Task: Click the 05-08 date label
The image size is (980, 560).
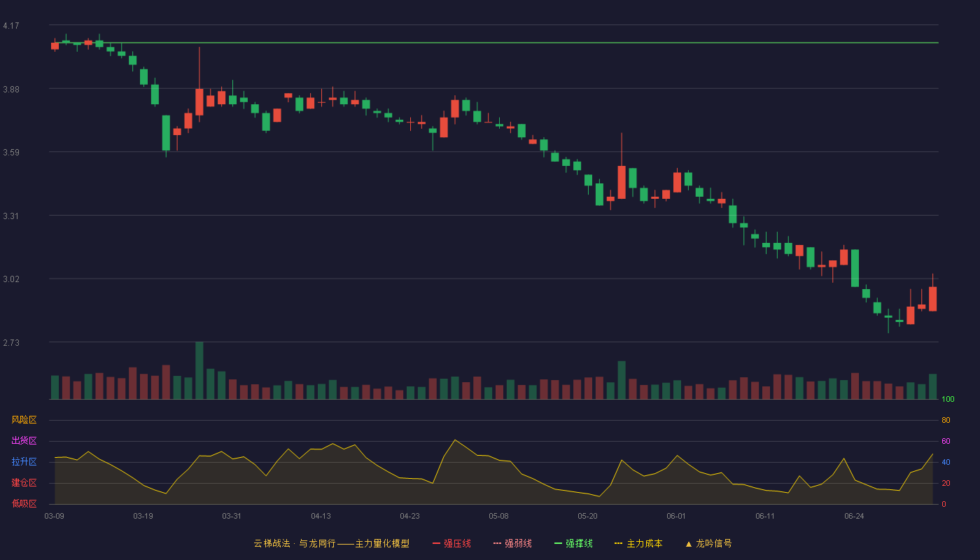Action: point(498,516)
